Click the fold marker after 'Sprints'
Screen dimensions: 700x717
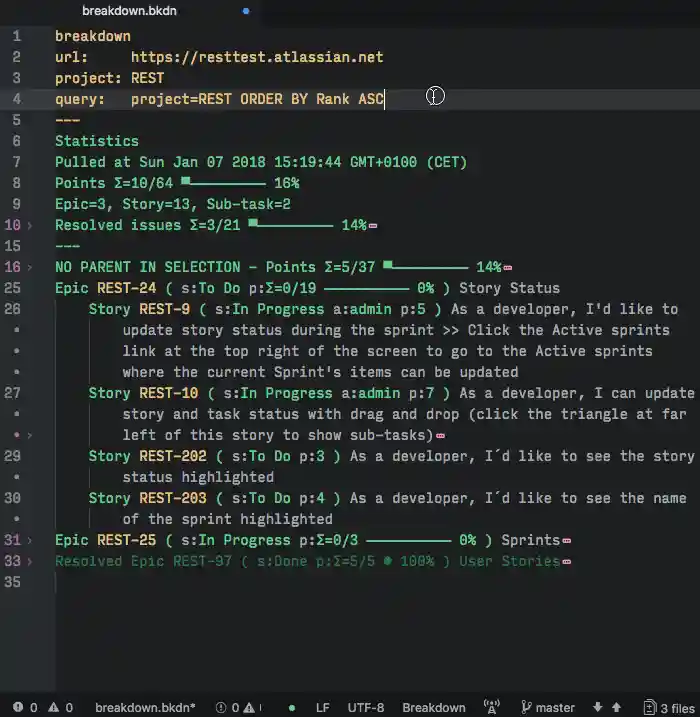click(566, 540)
